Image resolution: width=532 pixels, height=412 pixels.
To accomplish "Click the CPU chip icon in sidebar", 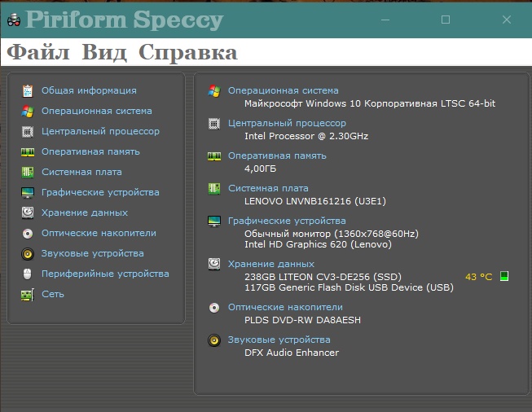I will [28, 132].
